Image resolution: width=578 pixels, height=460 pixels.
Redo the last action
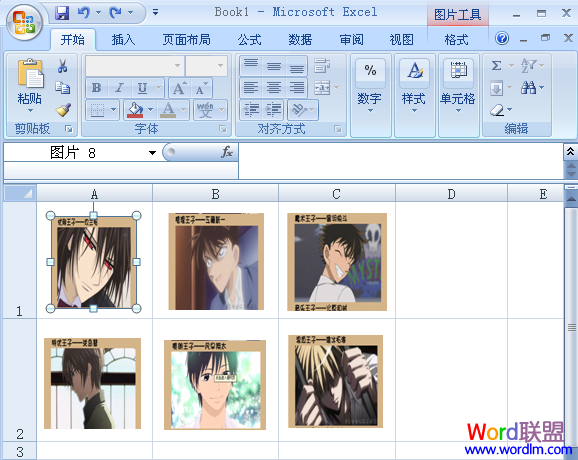coord(115,13)
